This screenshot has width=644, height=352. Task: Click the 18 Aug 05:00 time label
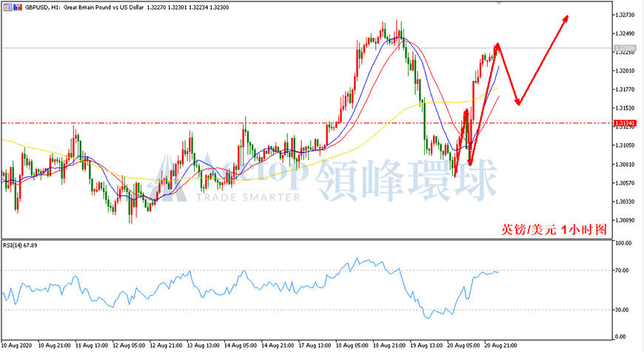[x=352, y=345]
